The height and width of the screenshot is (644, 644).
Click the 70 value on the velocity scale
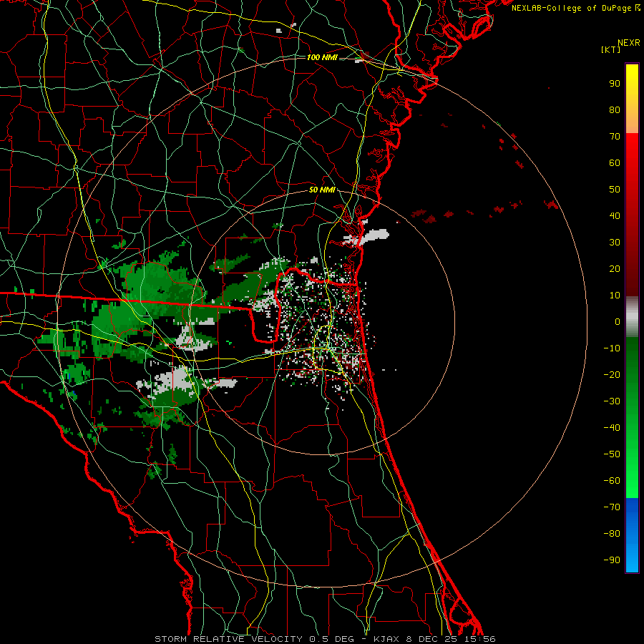tap(615, 137)
